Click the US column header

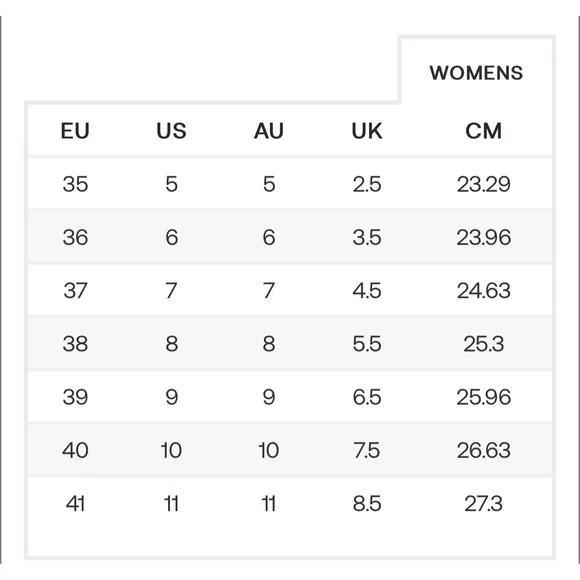tap(171, 131)
